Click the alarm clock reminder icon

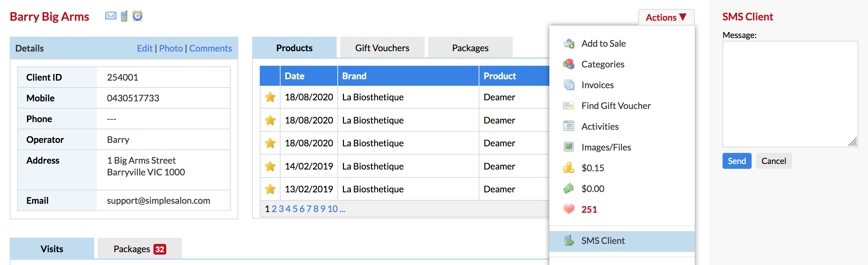point(138,16)
